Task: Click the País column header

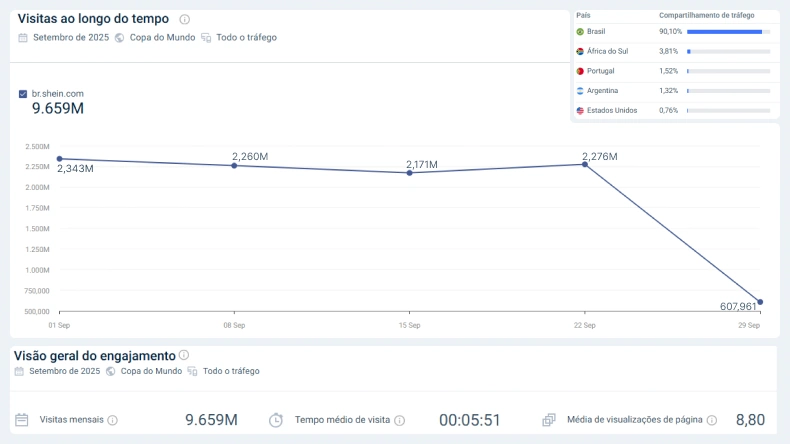Action: click(583, 16)
